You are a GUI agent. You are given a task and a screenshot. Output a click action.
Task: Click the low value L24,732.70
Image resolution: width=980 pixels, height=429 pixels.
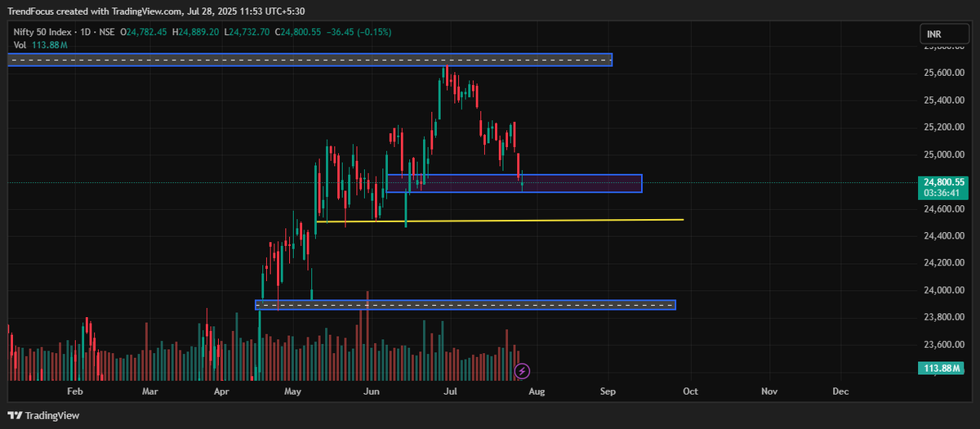[x=247, y=32]
